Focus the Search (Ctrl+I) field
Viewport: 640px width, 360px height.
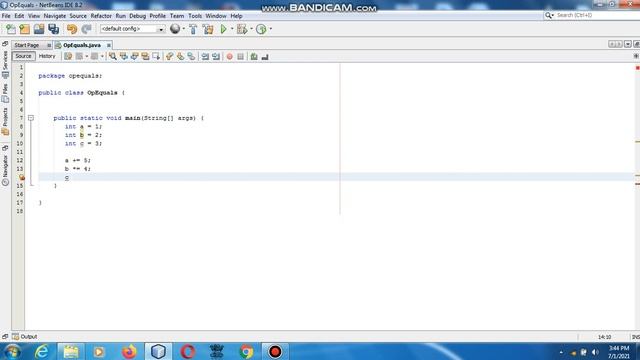point(596,15)
